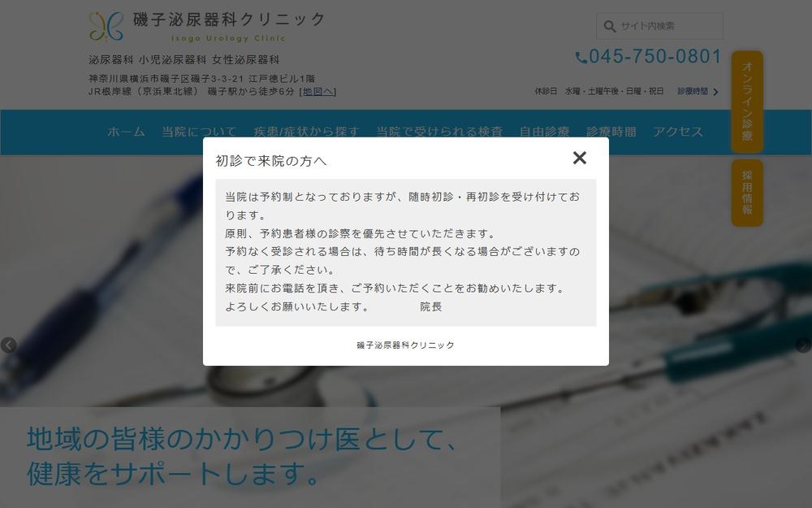The width and height of the screenshot is (812, 508).
Task: Click the chevron next to 診療時間
Action: click(x=715, y=92)
